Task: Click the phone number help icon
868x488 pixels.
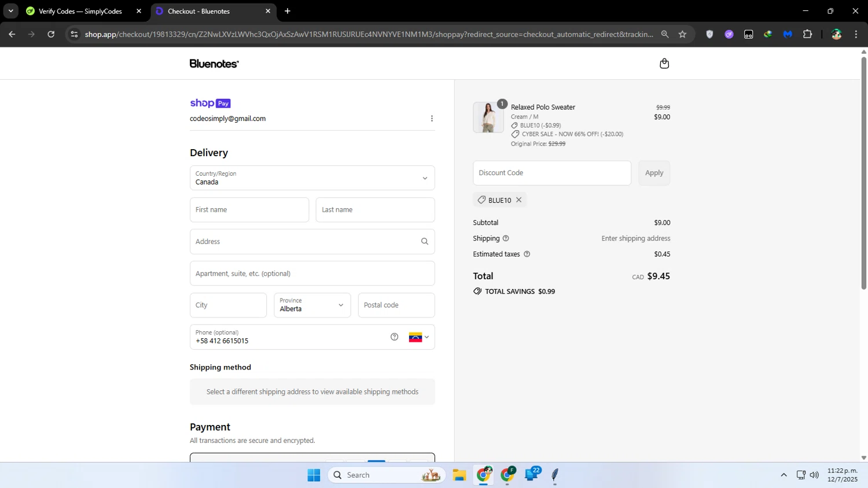Action: (x=395, y=337)
